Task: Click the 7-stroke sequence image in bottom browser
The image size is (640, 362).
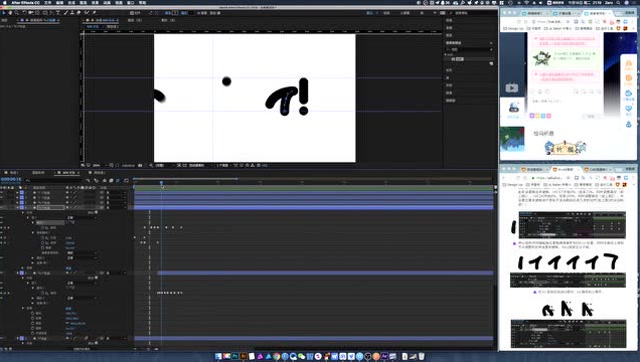Action: point(568,262)
